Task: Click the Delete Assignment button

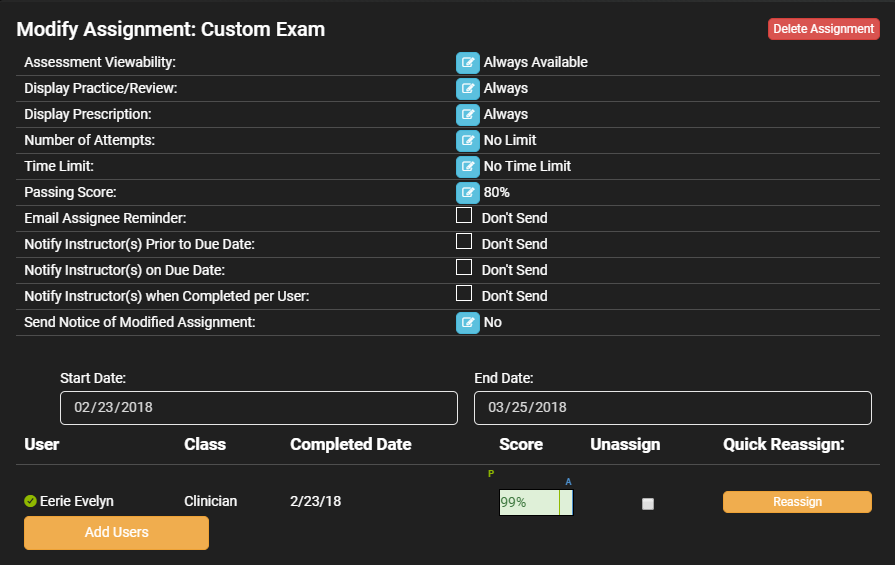Action: tap(824, 29)
